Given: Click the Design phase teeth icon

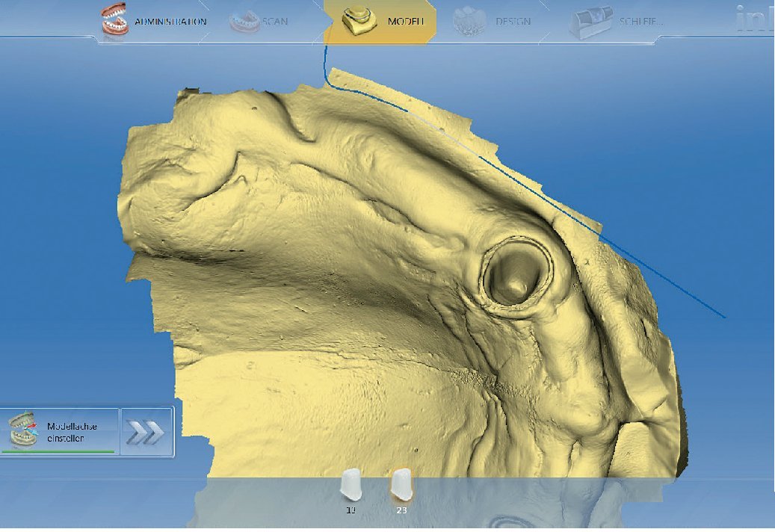Looking at the screenshot, I should tap(471, 22).
